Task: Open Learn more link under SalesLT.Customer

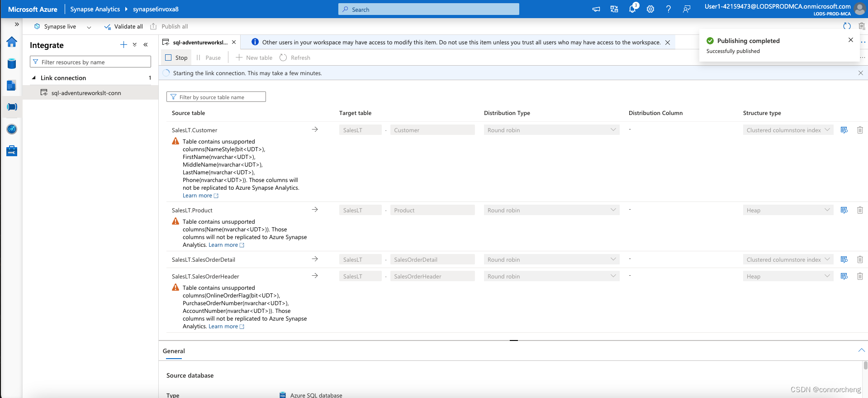Action: 200,196
